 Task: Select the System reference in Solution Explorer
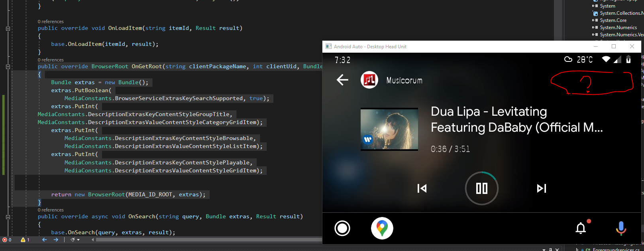click(607, 6)
